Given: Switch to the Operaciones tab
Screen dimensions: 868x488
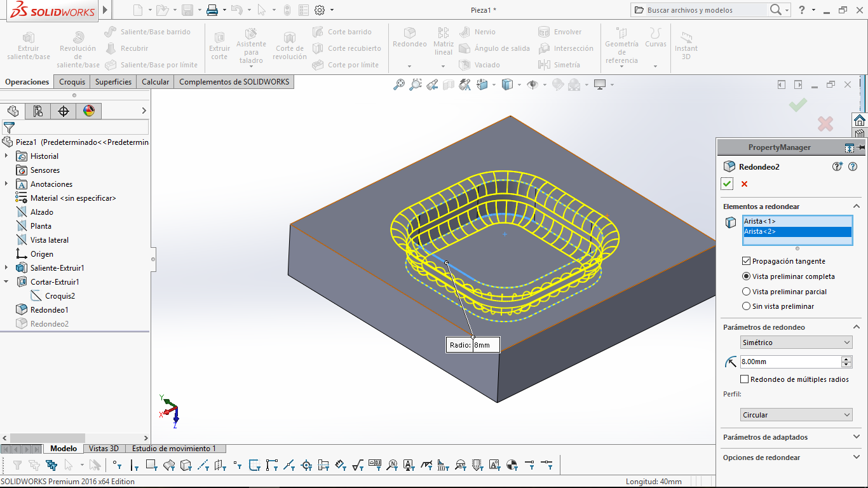Looking at the screenshot, I should click(x=27, y=82).
